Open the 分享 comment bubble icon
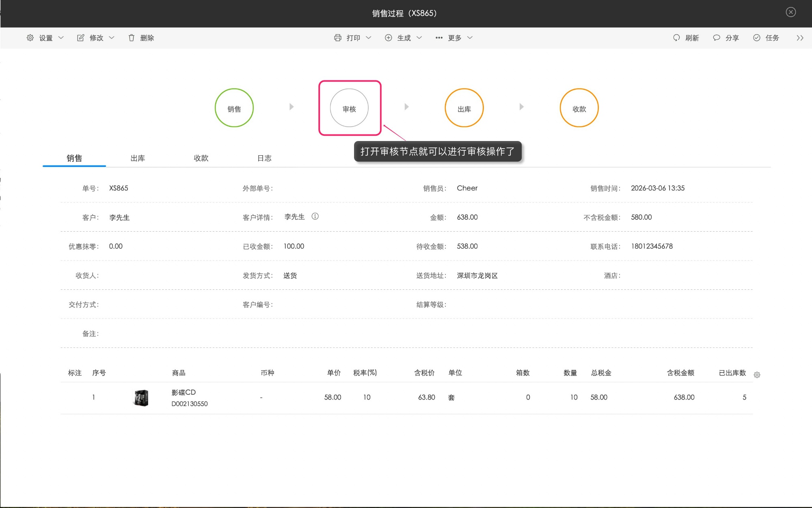The height and width of the screenshot is (508, 812). [x=716, y=37]
